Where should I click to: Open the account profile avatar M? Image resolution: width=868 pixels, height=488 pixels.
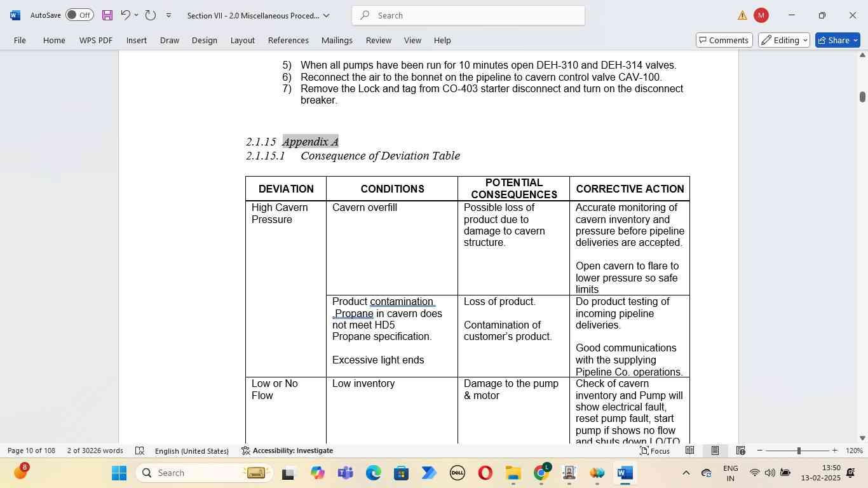tap(761, 15)
